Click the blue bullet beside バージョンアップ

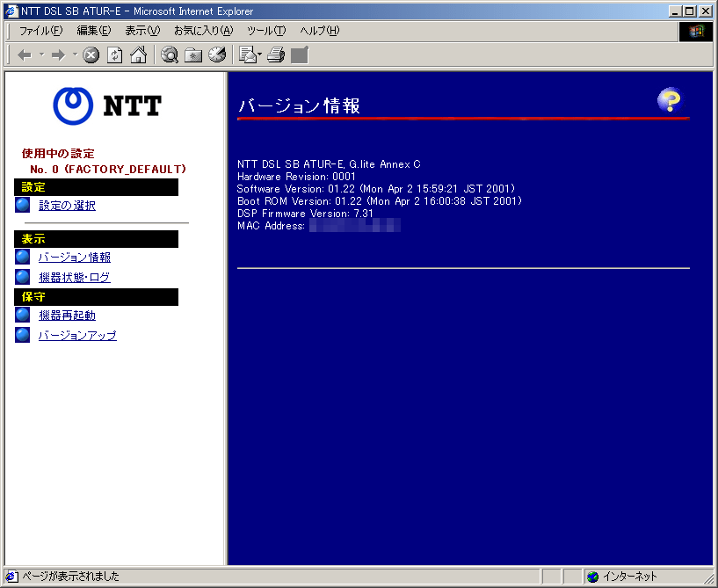(23, 335)
